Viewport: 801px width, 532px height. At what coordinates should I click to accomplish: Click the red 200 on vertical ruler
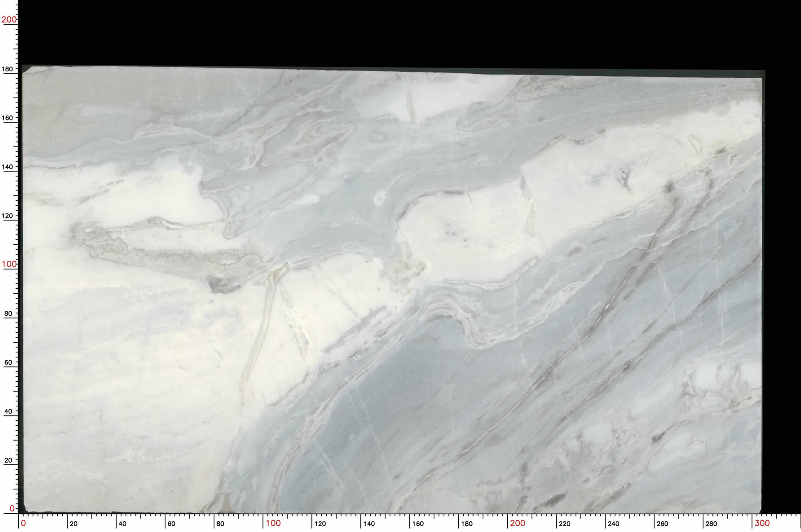pos(9,20)
